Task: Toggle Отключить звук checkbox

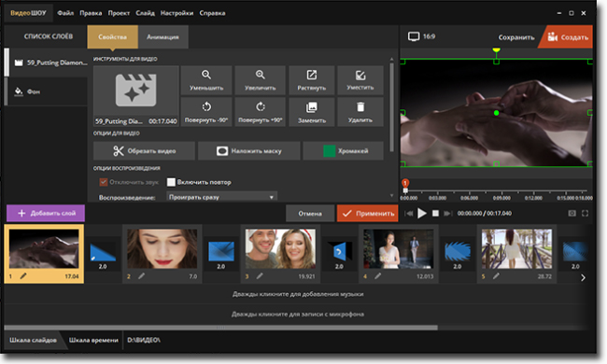Action: [x=104, y=182]
